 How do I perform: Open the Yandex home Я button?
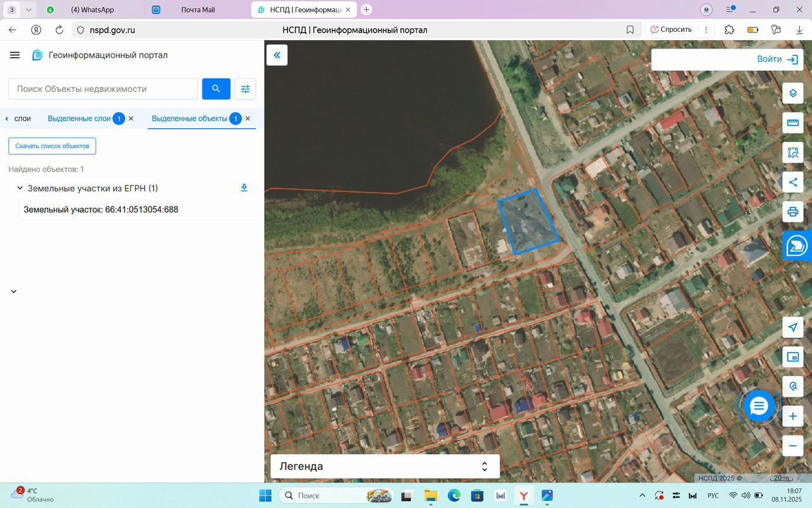click(x=36, y=30)
